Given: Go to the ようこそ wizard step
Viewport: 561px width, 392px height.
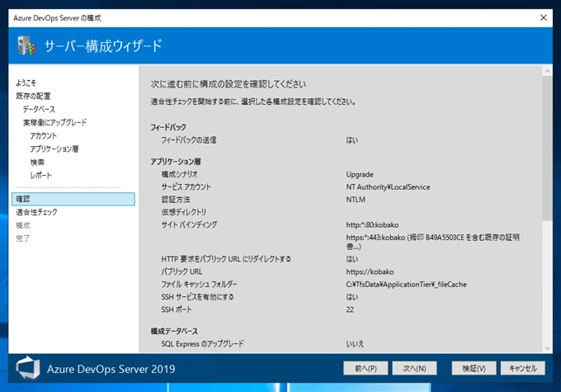Looking at the screenshot, I should click(26, 83).
